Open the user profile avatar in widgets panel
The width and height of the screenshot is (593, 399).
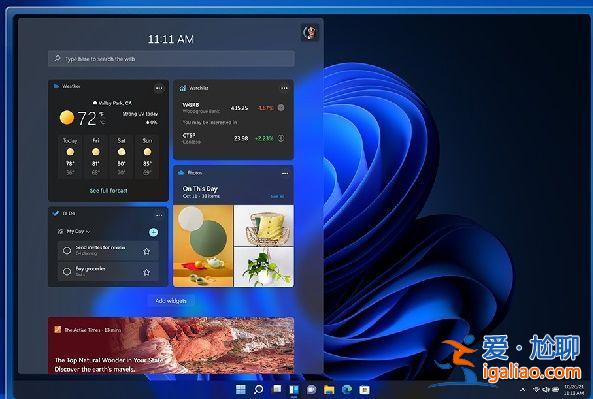click(310, 33)
